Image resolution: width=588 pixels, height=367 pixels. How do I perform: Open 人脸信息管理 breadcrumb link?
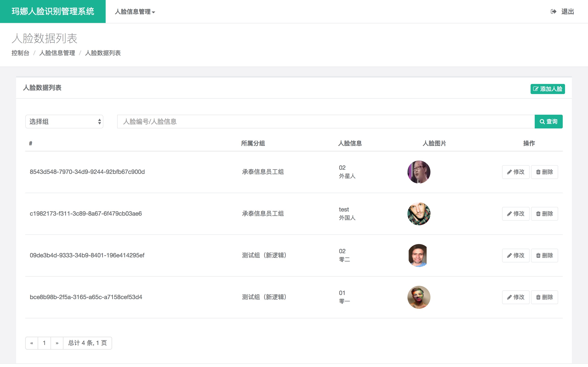pos(57,53)
